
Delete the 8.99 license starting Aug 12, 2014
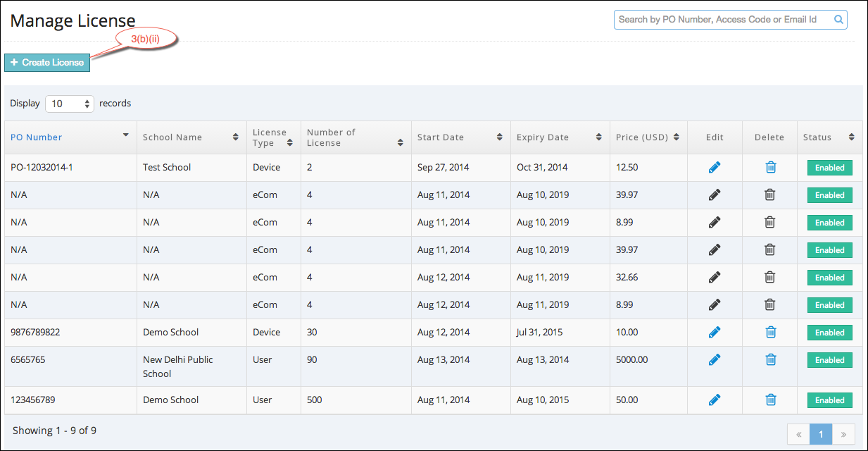click(x=770, y=305)
